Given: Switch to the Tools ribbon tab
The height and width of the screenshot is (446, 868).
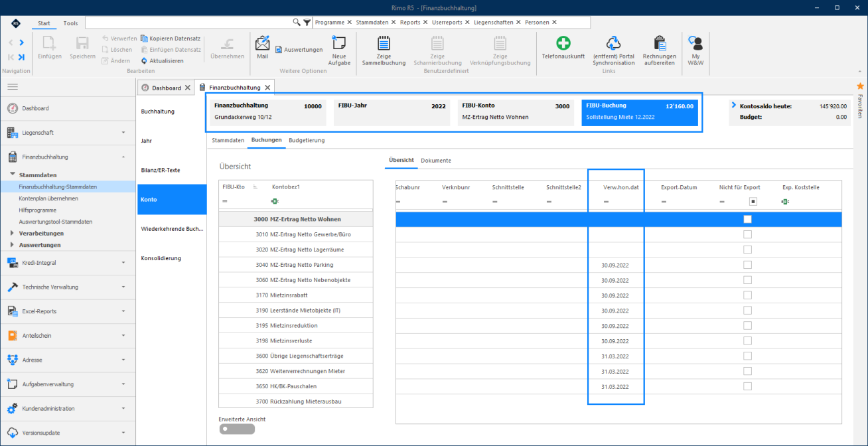Looking at the screenshot, I should point(70,23).
